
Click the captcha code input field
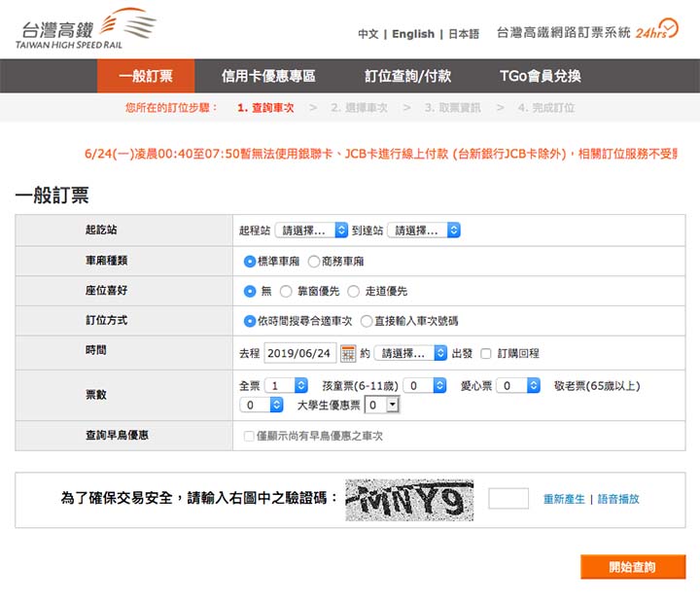tap(508, 498)
